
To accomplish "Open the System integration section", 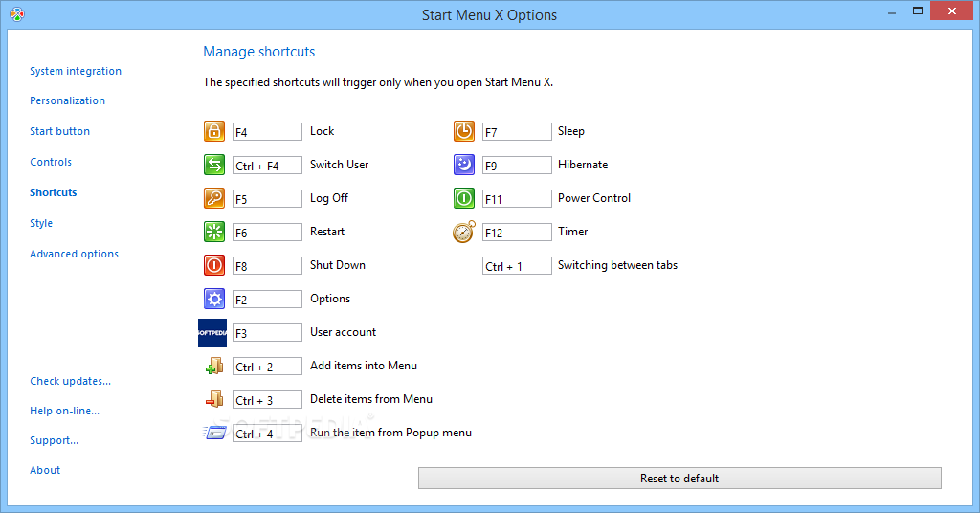I will [76, 71].
